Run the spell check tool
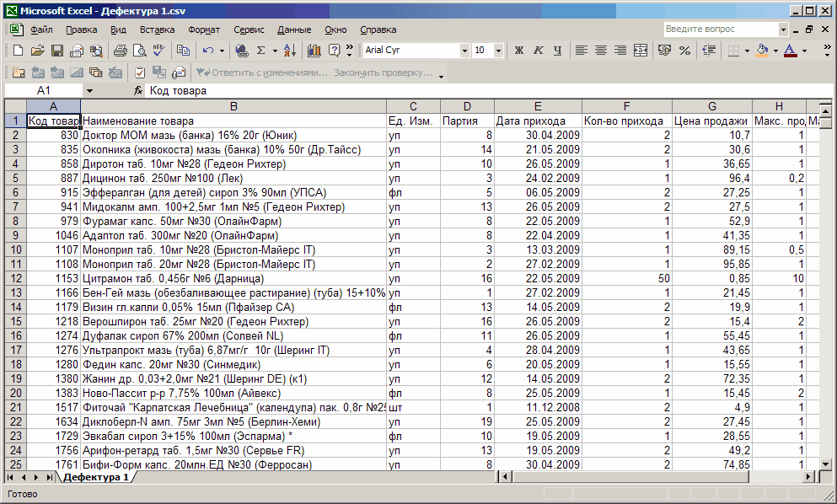 [x=158, y=51]
